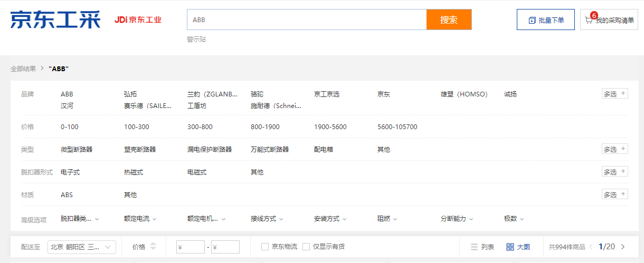
Task: Click 多选 in the 材质 row
Action: 615,194
